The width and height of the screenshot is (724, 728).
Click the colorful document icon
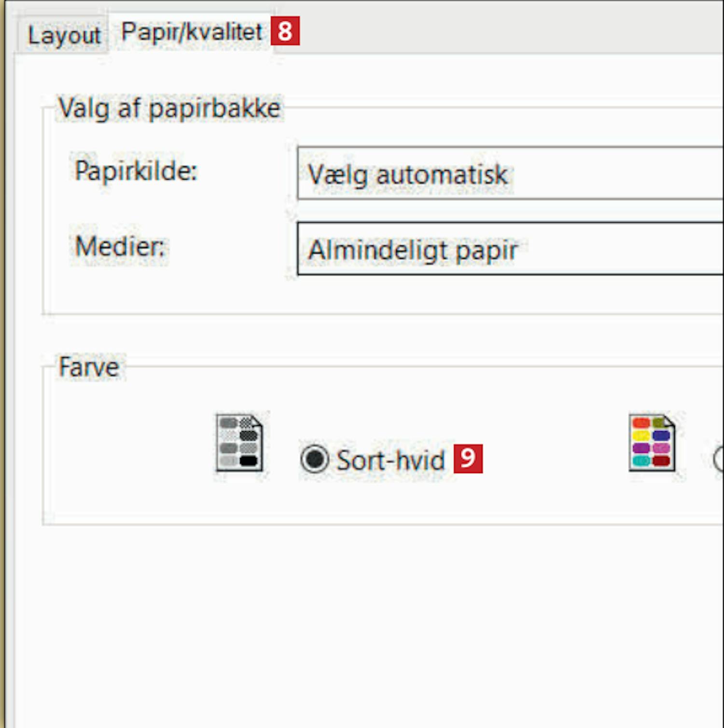point(652,443)
